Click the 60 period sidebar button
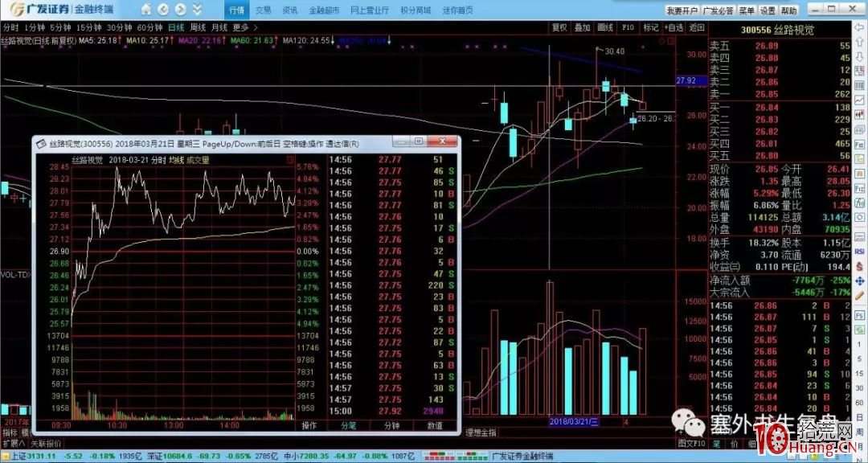The height and width of the screenshot is (463, 868). (859, 402)
